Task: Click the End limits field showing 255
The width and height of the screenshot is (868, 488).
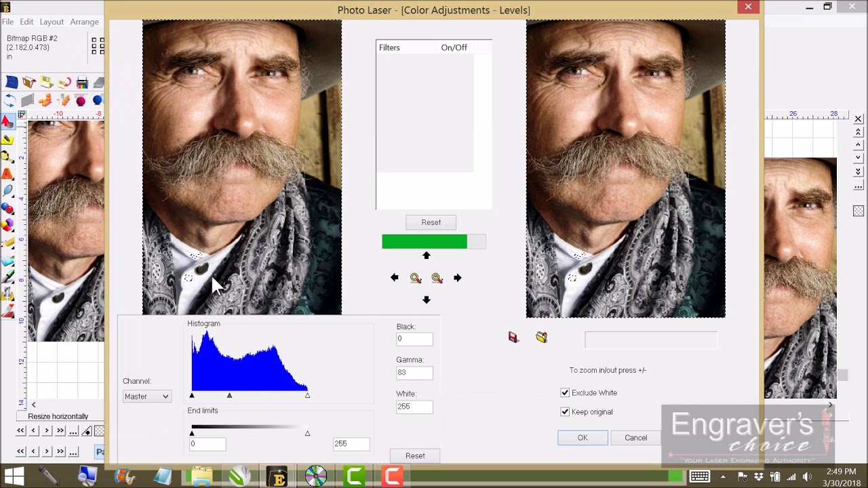Action: 351,444
